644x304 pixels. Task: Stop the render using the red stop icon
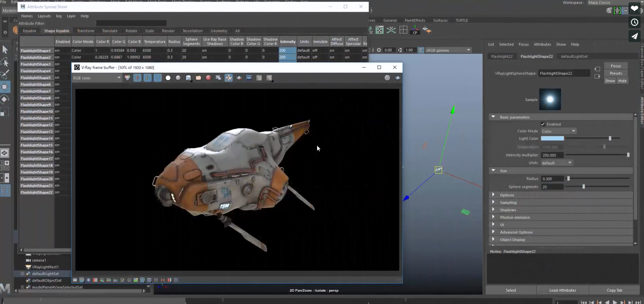208,78
